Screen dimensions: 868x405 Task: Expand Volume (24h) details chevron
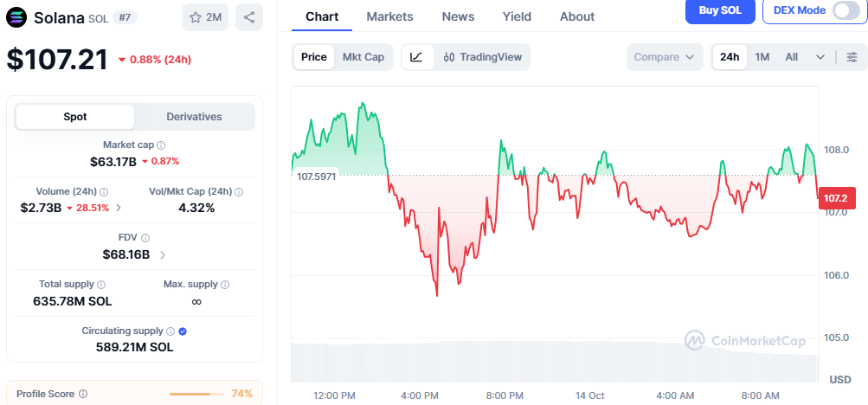coord(119,208)
